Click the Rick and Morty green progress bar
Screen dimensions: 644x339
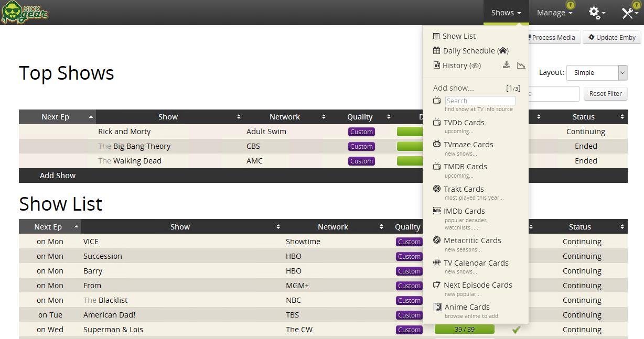tap(410, 132)
